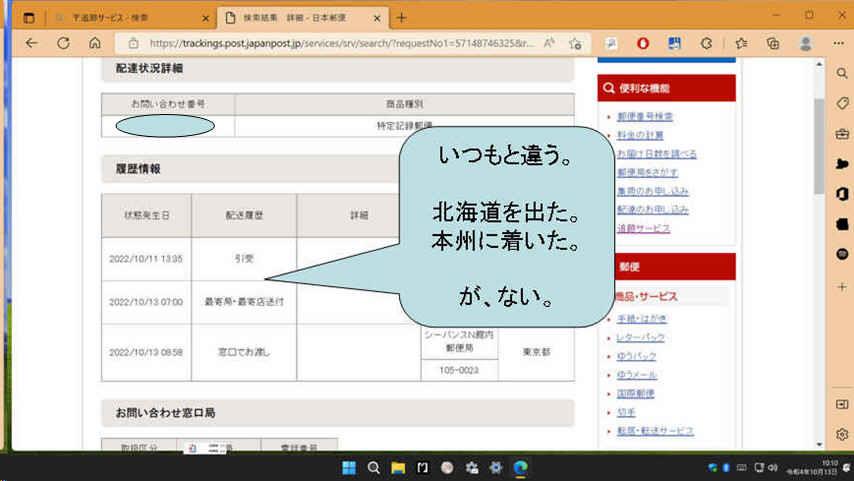Click the scrollbar up arrow
This screenshot has height=481, width=854.
pyautogui.click(x=819, y=64)
